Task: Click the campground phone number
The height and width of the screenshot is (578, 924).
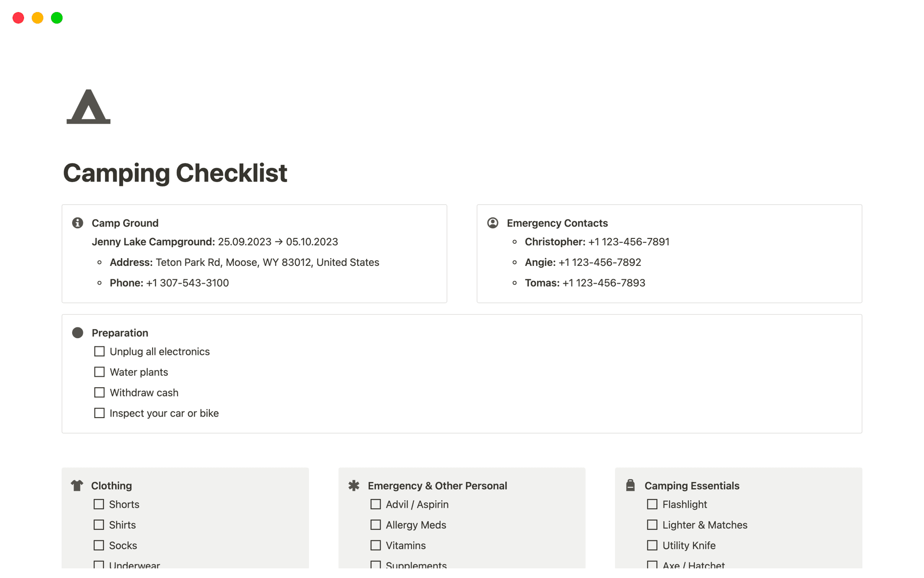Action: point(187,283)
